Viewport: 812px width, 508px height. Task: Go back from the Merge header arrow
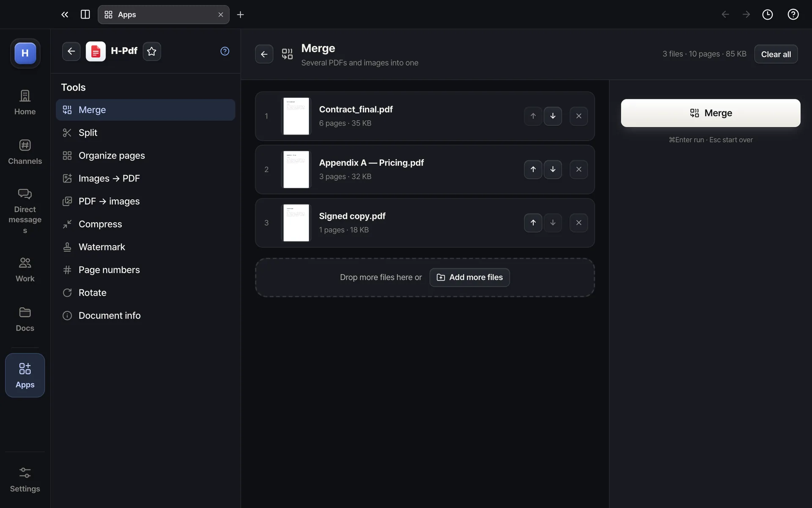[264, 54]
